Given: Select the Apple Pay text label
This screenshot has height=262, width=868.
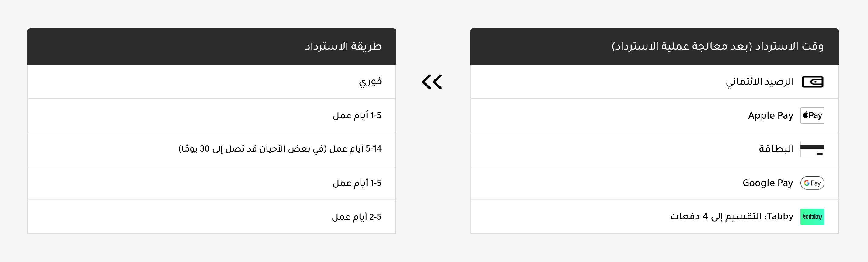Looking at the screenshot, I should pyautogui.click(x=770, y=115).
